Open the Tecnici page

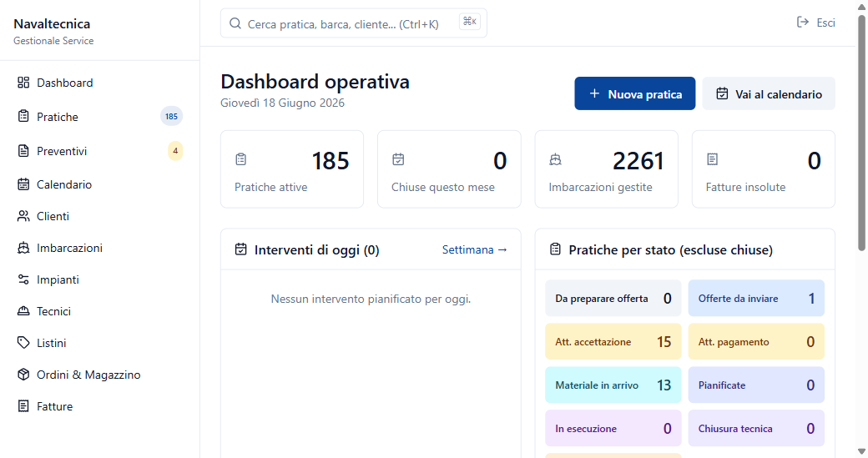[x=100, y=311]
